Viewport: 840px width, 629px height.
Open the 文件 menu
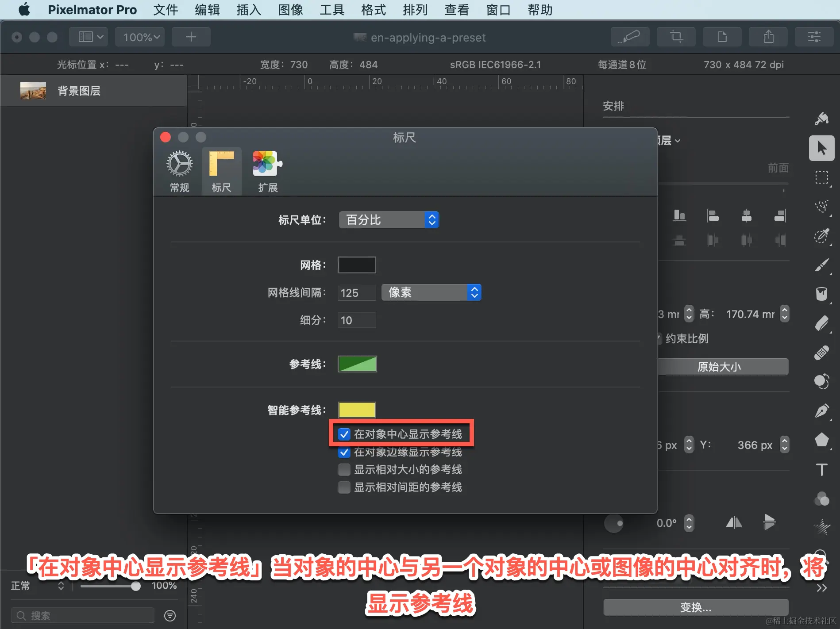(x=166, y=9)
